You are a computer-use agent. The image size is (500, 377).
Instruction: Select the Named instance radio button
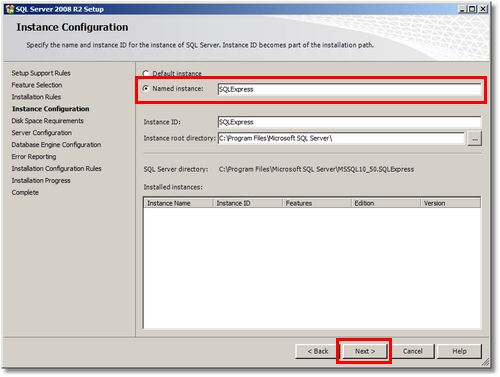click(146, 88)
